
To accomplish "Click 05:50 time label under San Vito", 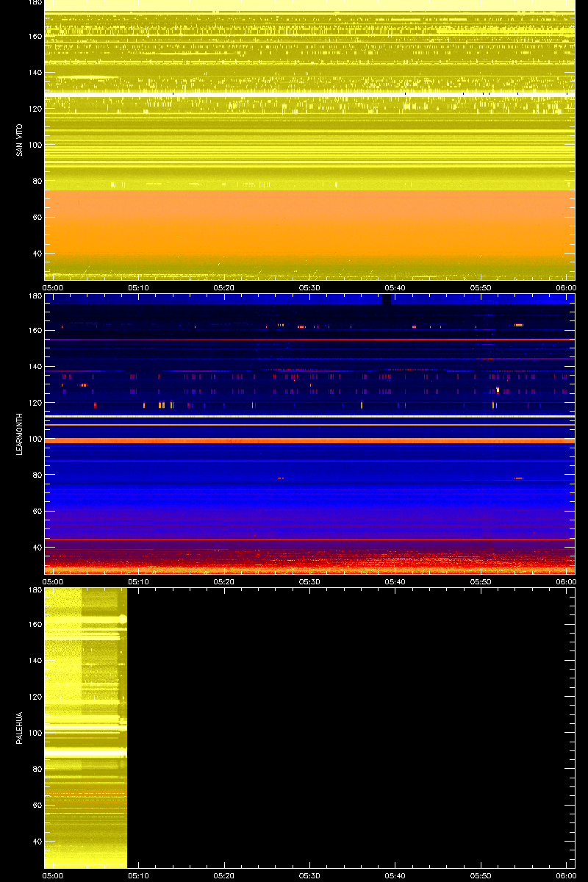I will coord(481,287).
